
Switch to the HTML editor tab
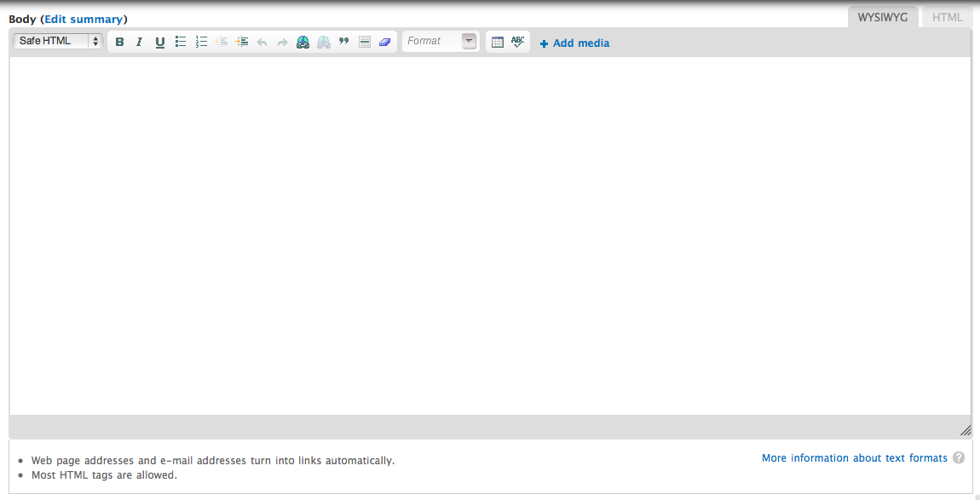tap(947, 17)
